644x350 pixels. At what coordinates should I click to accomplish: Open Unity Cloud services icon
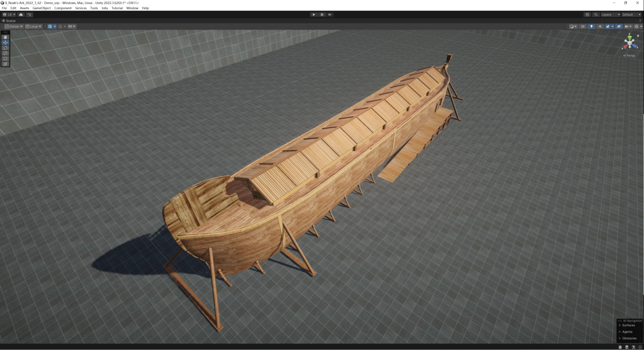pos(21,14)
